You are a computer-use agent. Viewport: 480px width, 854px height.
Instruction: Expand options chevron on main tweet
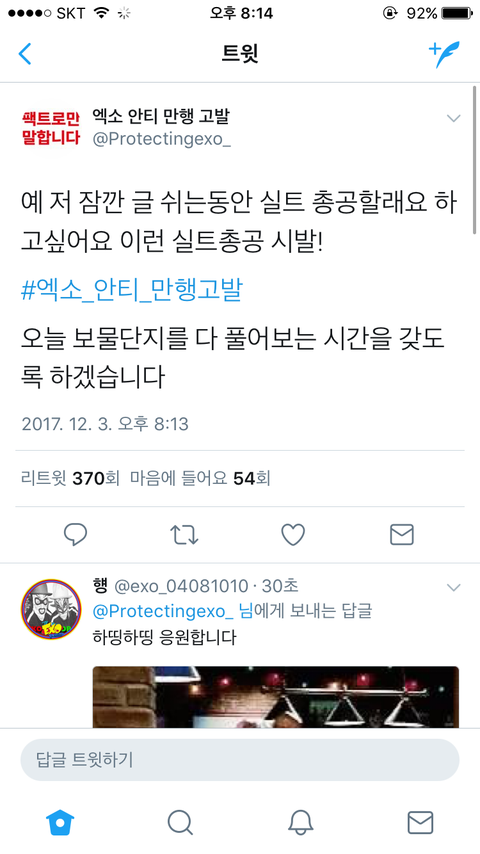(x=453, y=118)
